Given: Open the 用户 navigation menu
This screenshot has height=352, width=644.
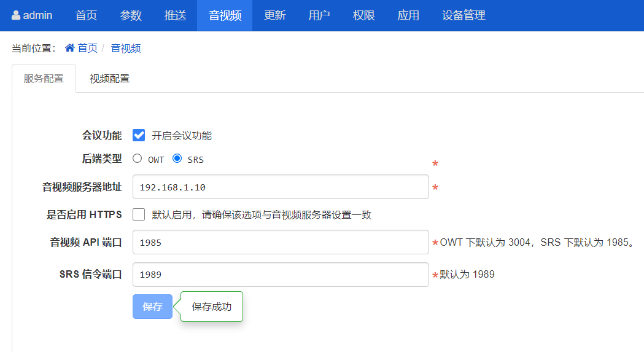Looking at the screenshot, I should (x=319, y=15).
